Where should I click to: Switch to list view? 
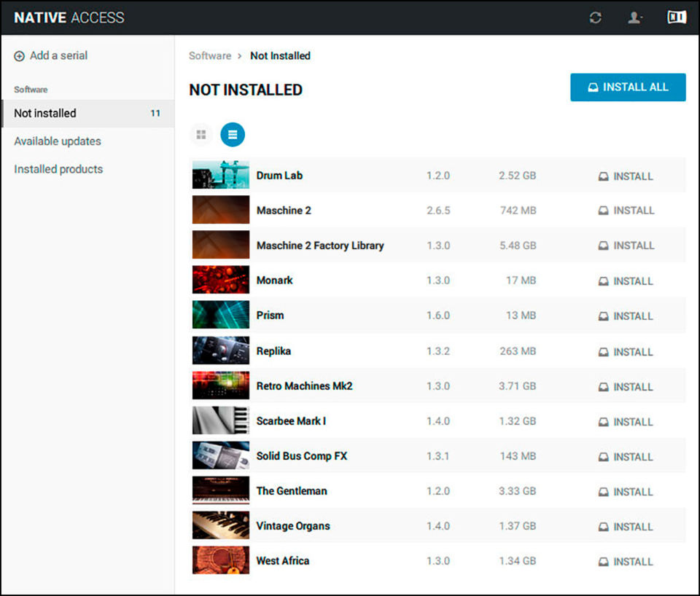coord(233,134)
